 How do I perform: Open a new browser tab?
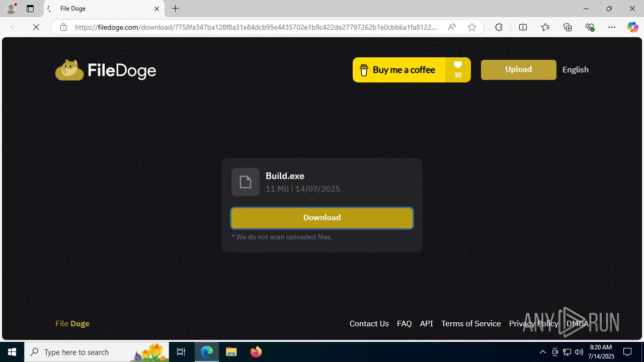175,9
